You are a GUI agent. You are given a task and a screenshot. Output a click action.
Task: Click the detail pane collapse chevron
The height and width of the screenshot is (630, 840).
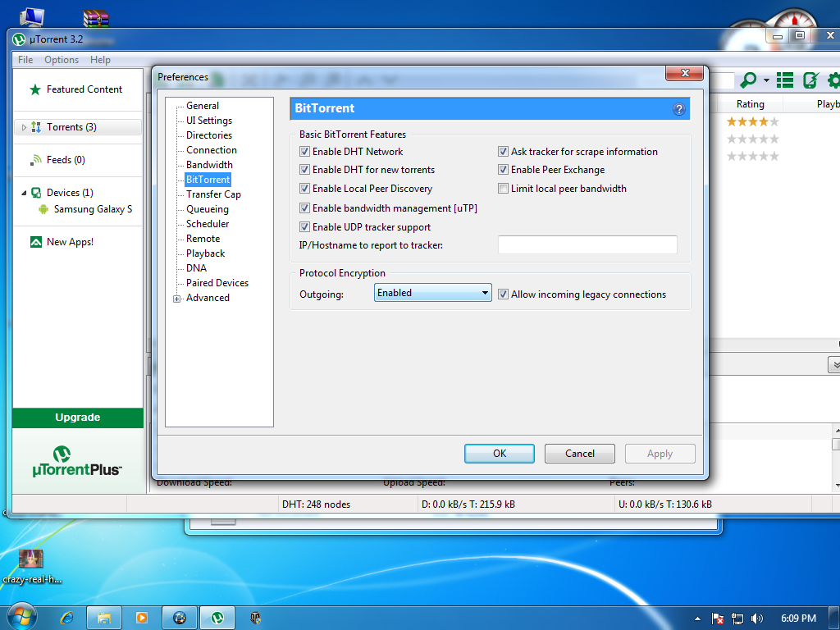click(834, 365)
